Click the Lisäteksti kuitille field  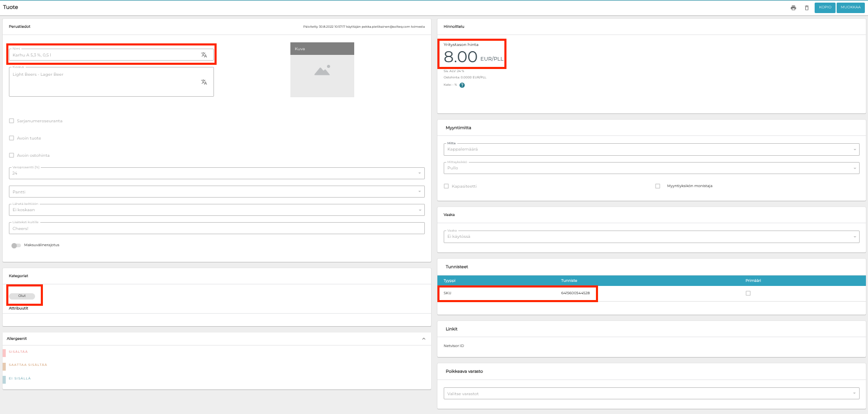point(217,228)
